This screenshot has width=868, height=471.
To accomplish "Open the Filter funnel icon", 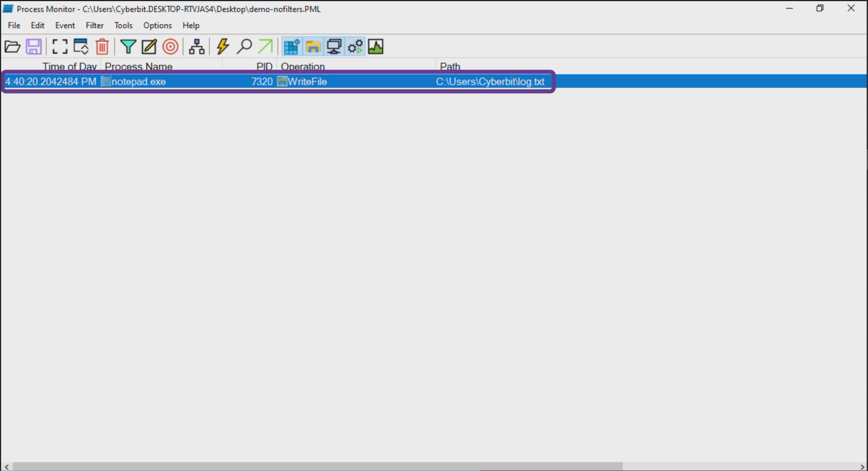I will 129,47.
